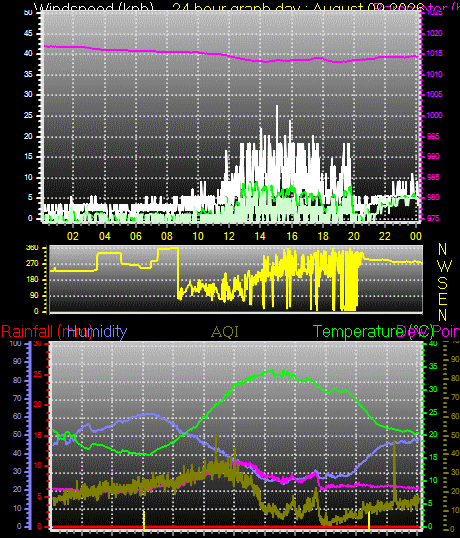Click the E compass letter beside direction graph
This screenshot has width=460, height=538.
click(443, 300)
